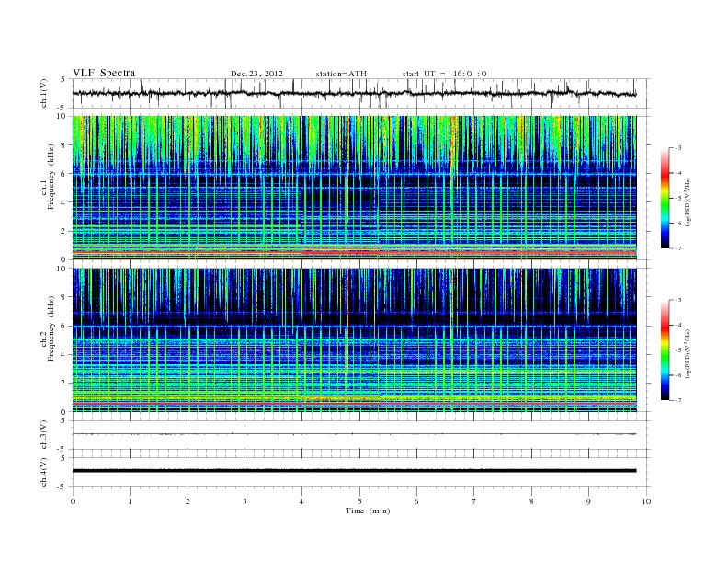Click the time axis tick label 4

[302, 501]
